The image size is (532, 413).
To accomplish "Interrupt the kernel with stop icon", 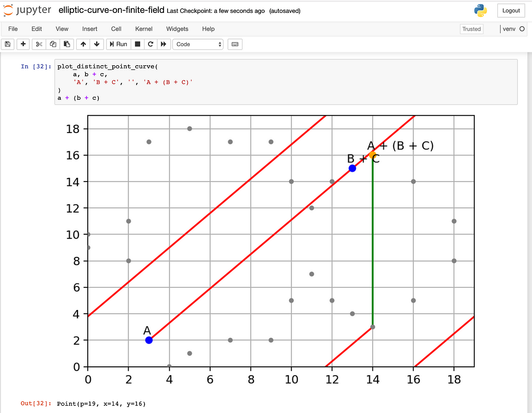I will tap(137, 44).
